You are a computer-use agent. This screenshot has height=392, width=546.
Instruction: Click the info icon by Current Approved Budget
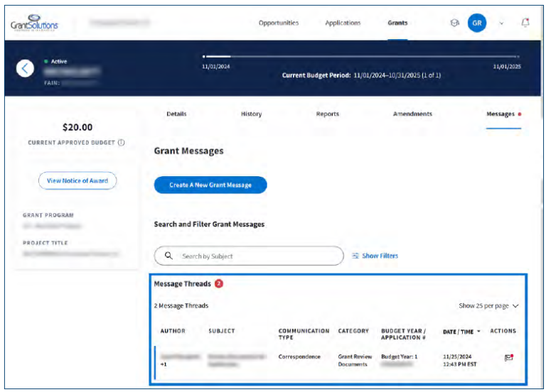pos(122,143)
